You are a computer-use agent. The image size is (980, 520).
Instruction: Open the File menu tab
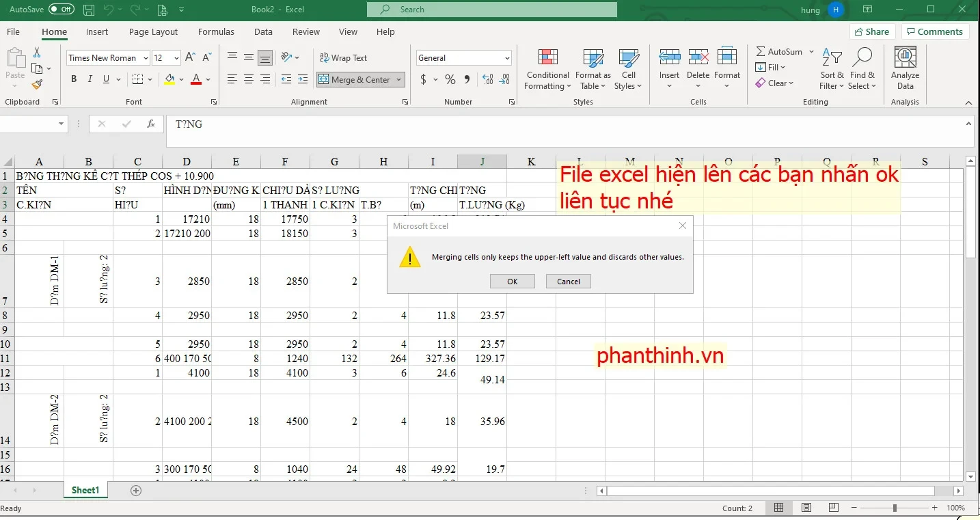(x=13, y=31)
